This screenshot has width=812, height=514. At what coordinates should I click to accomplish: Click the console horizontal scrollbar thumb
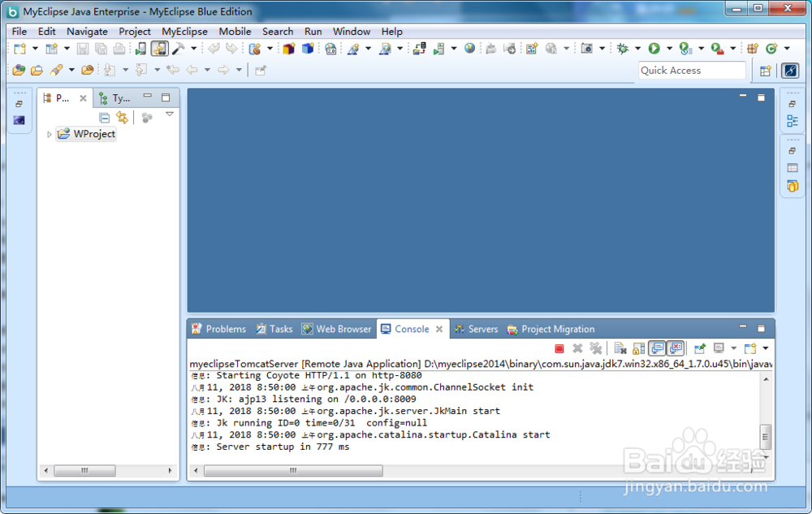pos(293,470)
